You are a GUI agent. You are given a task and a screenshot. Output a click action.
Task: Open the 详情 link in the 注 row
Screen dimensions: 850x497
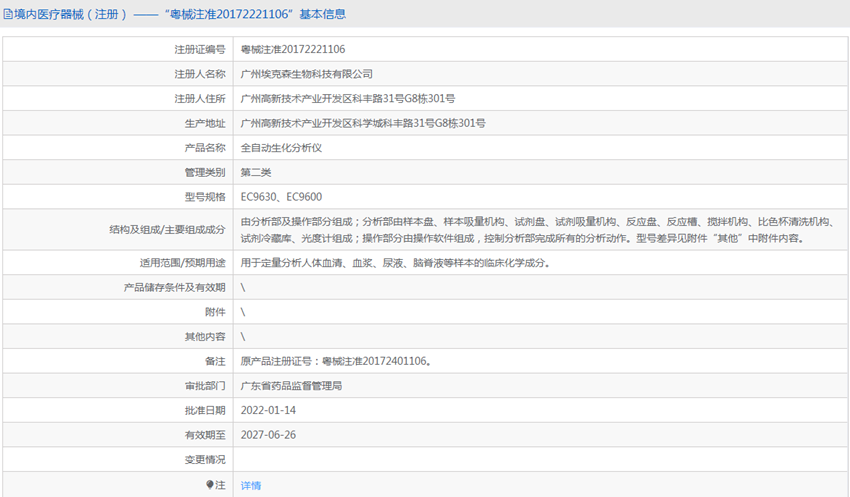click(x=250, y=486)
